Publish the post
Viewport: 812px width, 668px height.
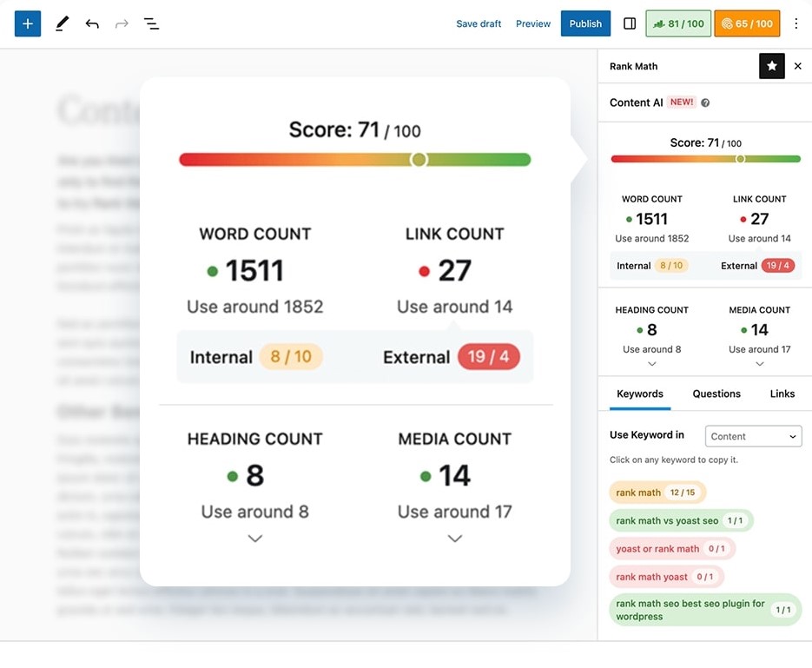point(585,23)
